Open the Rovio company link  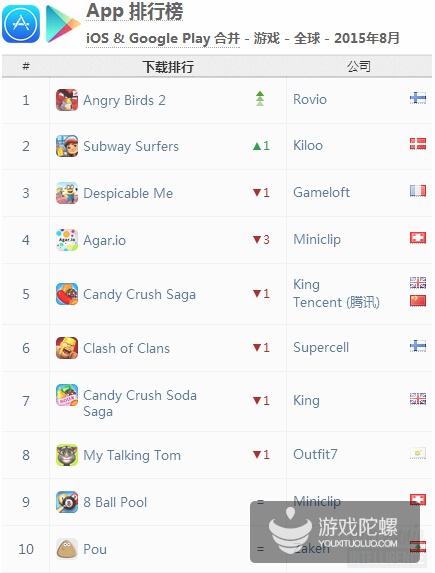pyautogui.click(x=310, y=99)
